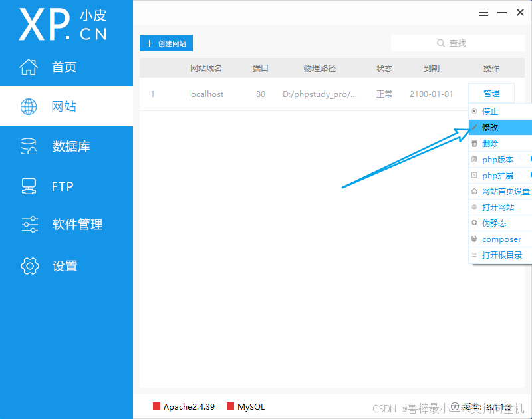Click the expiry date 2100-01-01

pyautogui.click(x=431, y=94)
